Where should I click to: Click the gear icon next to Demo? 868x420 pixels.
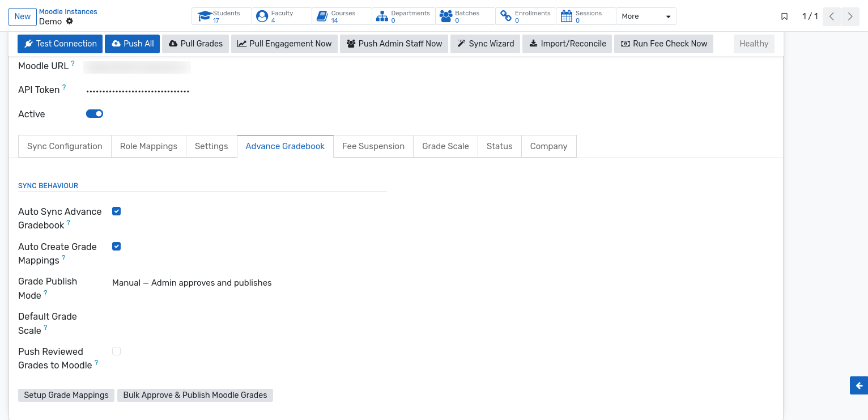(x=70, y=21)
